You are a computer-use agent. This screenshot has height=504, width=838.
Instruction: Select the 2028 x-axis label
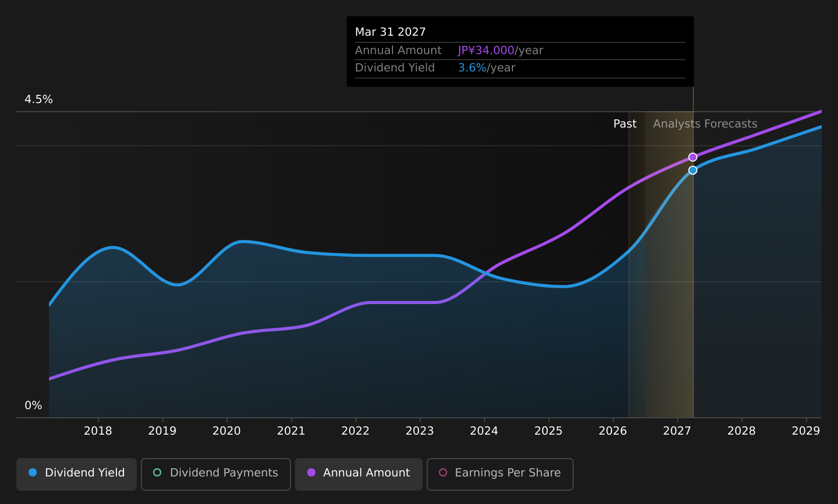pos(741,431)
